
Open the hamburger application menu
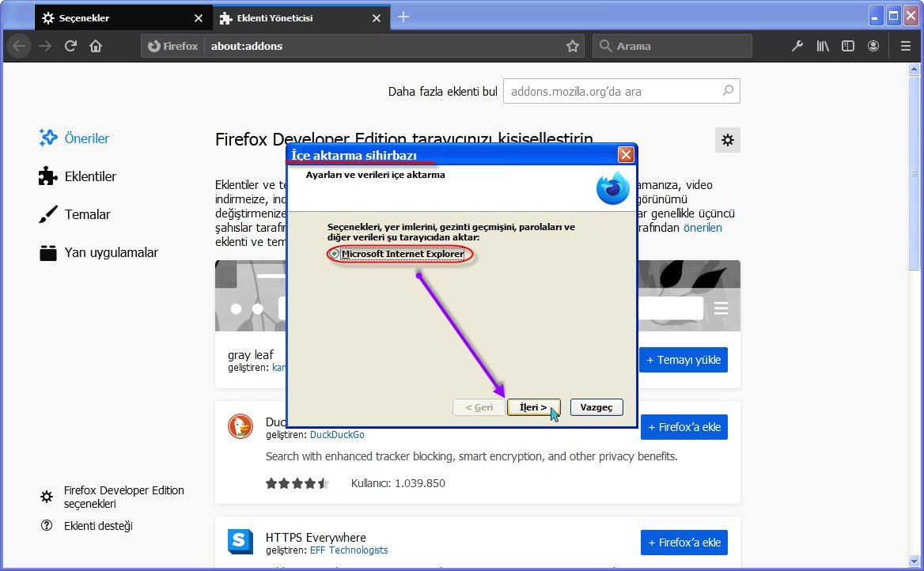(x=906, y=46)
